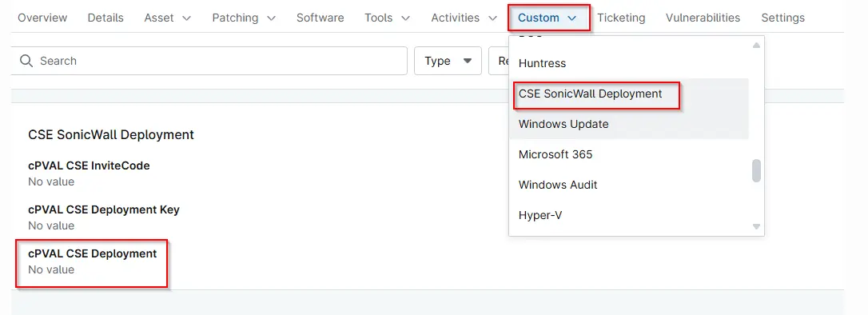Click the CSE SonicWall Deployment section heading
The image size is (868, 315).
111,134
